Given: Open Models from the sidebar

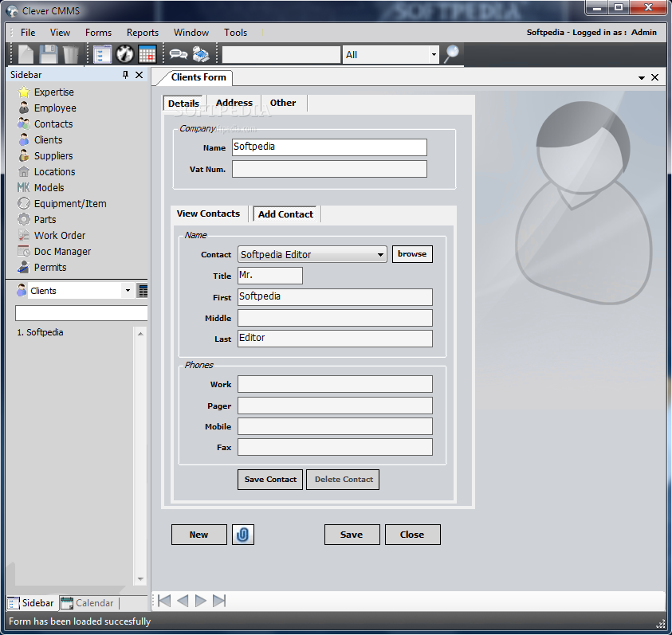Looking at the screenshot, I should (x=49, y=187).
